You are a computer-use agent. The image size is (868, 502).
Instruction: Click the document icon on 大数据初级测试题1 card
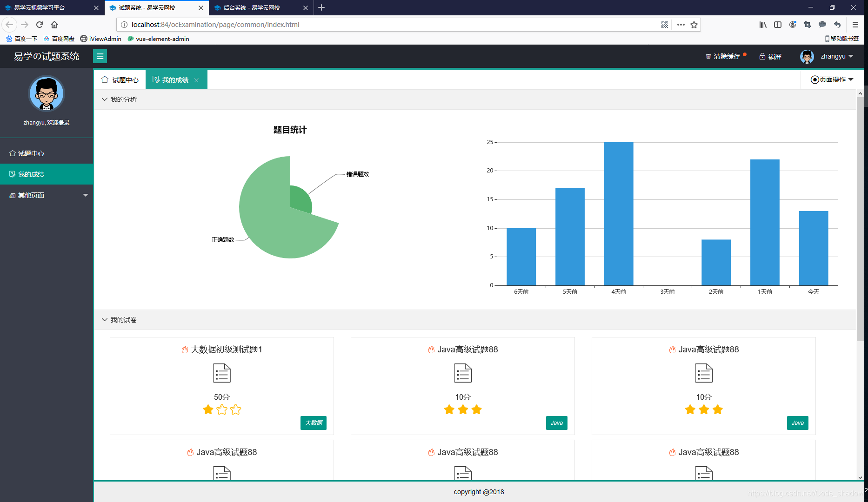point(222,373)
